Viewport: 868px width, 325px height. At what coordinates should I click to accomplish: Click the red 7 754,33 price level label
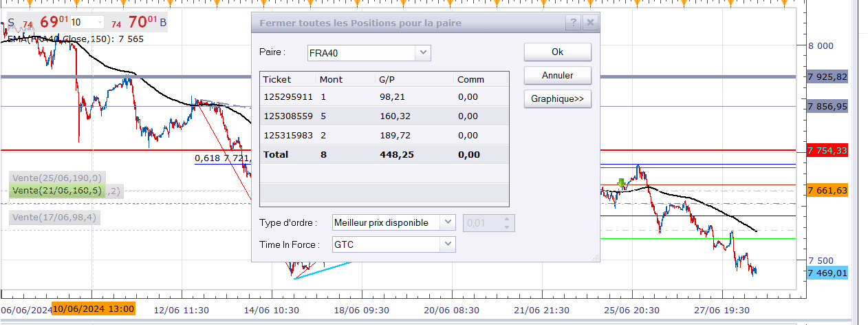[x=827, y=151]
